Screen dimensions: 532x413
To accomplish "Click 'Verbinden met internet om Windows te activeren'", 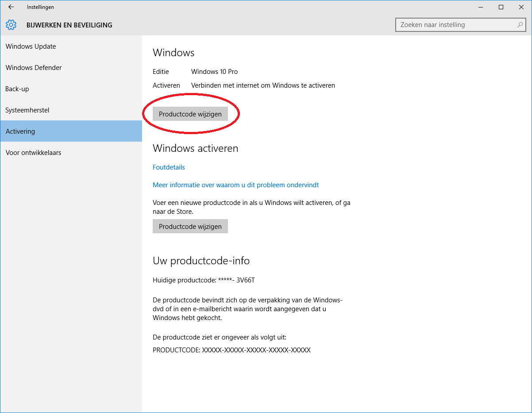I will pyautogui.click(x=263, y=85).
